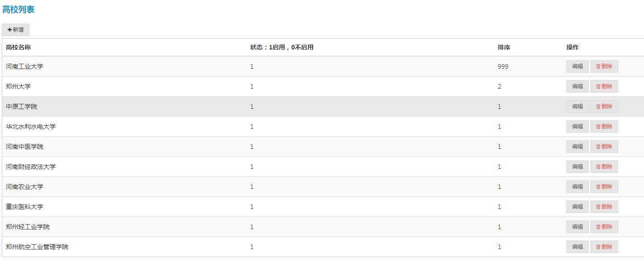Edit the 郑州航空工业管理学院 row
This screenshot has height=266, width=644.
tap(577, 247)
